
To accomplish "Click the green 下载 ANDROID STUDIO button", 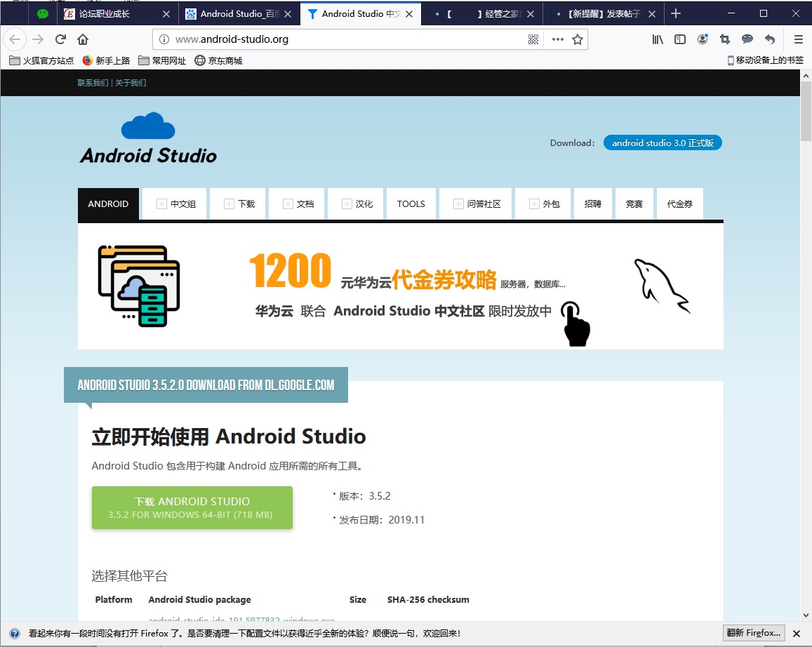I will (192, 508).
